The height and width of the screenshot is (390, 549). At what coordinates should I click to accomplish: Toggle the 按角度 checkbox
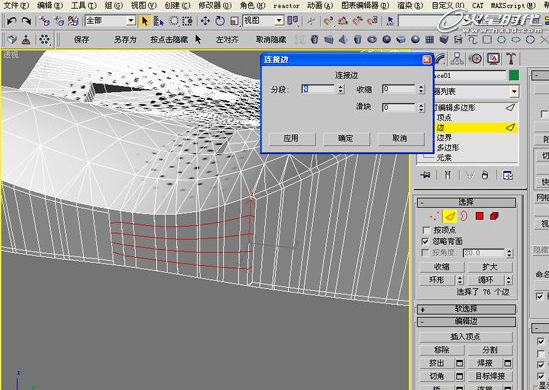(x=425, y=252)
